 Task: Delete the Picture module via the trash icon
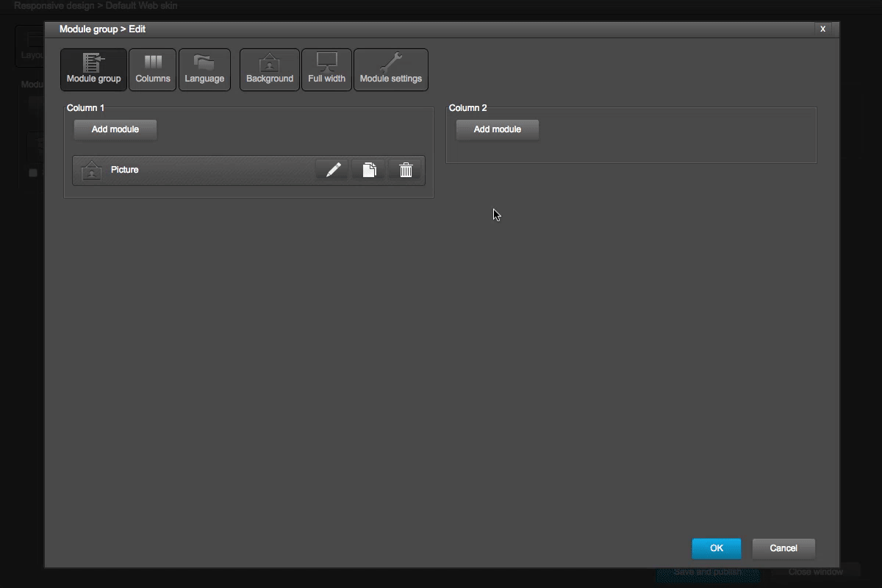(405, 169)
